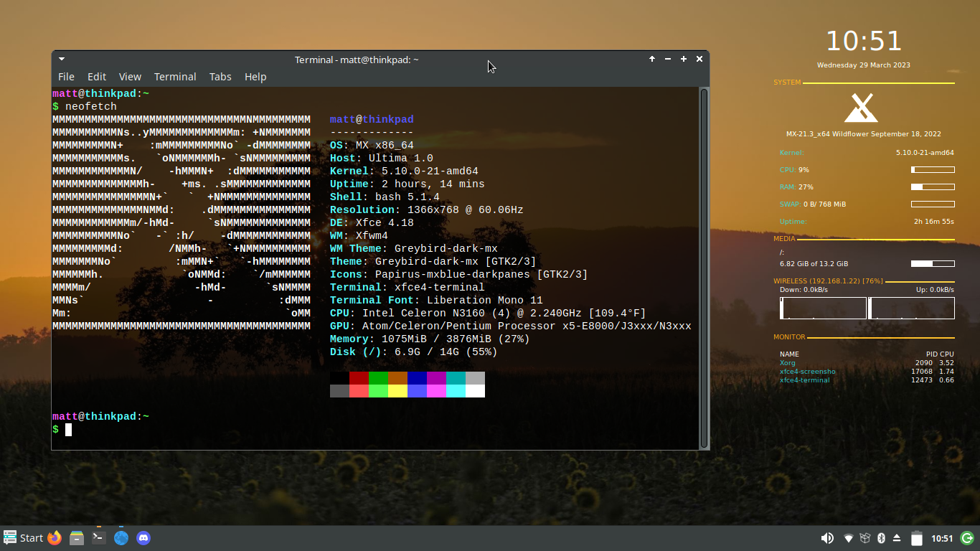This screenshot has height=551, width=980.
Task: Maximize the Terminal window
Action: click(x=684, y=59)
